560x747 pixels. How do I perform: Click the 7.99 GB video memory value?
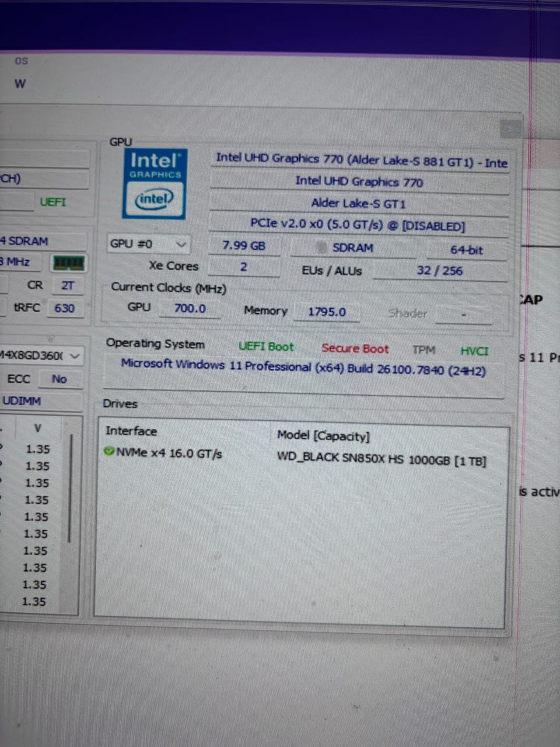coord(244,246)
